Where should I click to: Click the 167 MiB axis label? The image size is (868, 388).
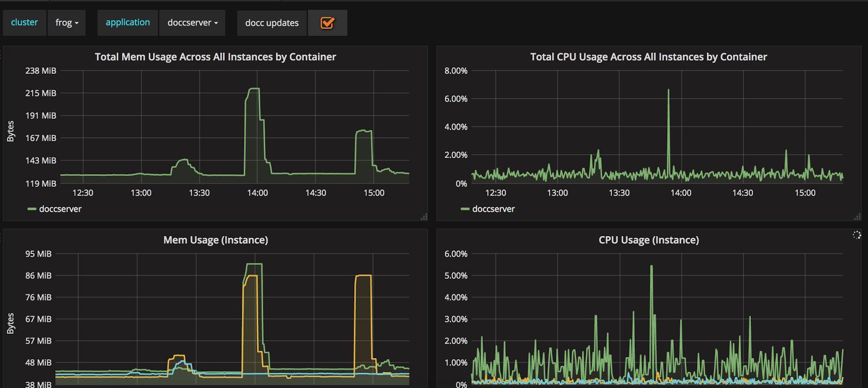[x=41, y=138]
